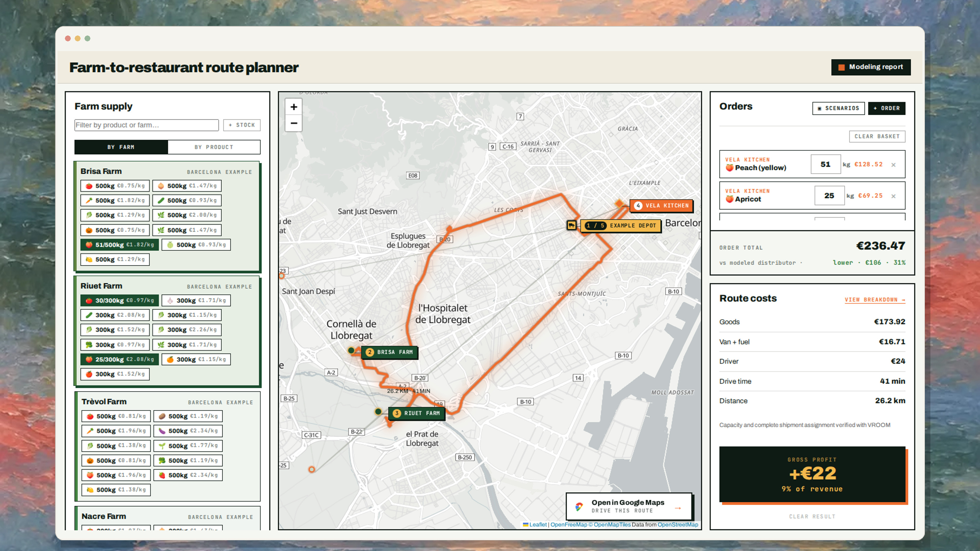
Task: Pick Brisa Farm cucumber €0.93/kg chip
Action: (187, 201)
